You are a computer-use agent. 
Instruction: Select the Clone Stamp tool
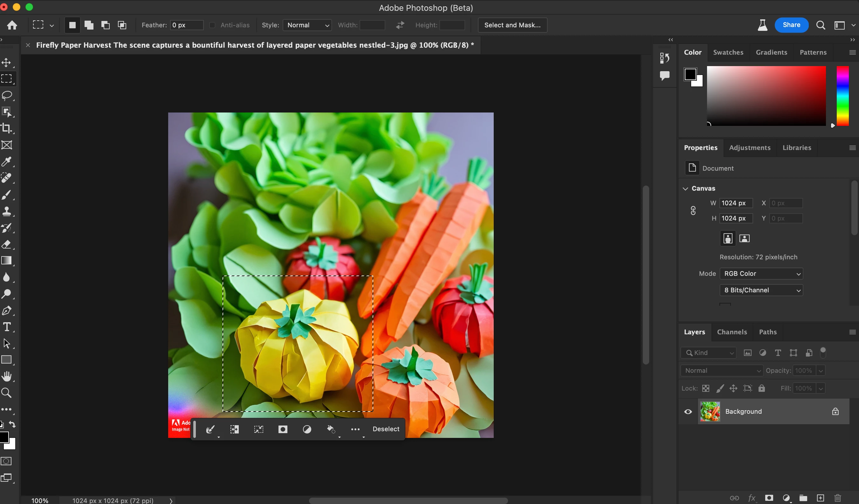7,211
